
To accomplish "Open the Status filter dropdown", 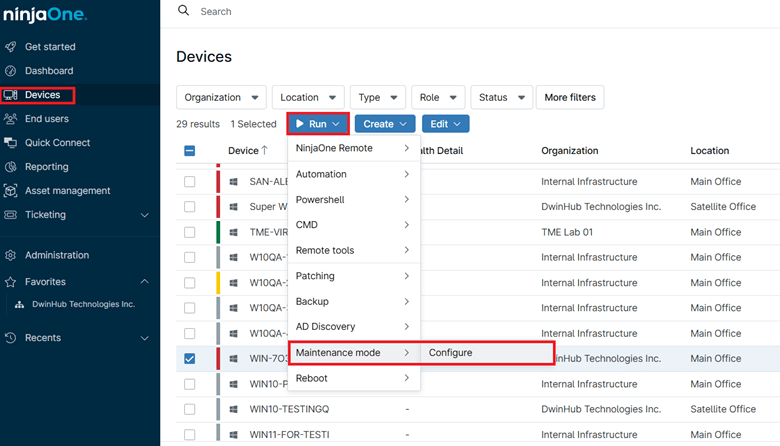I will point(501,97).
